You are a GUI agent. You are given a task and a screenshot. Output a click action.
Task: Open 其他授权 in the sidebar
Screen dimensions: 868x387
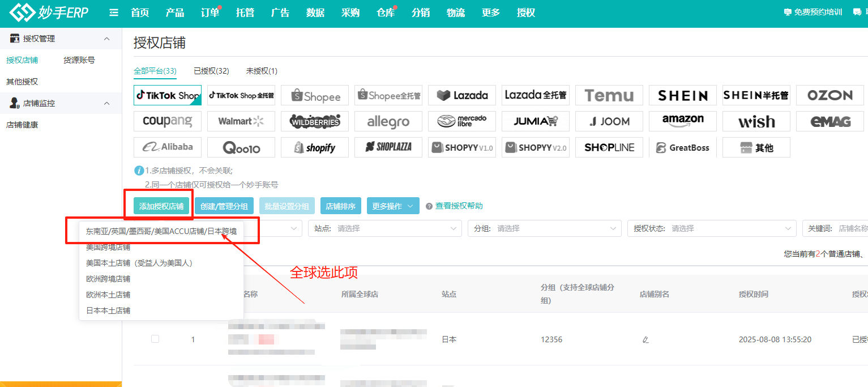pos(22,82)
